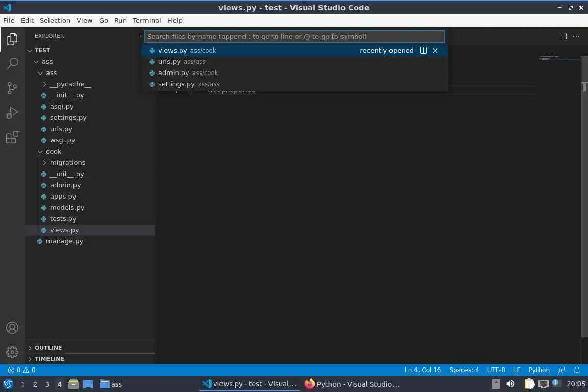Open models.py in the explorer
The width and height of the screenshot is (588, 392).
tap(90, 208)
